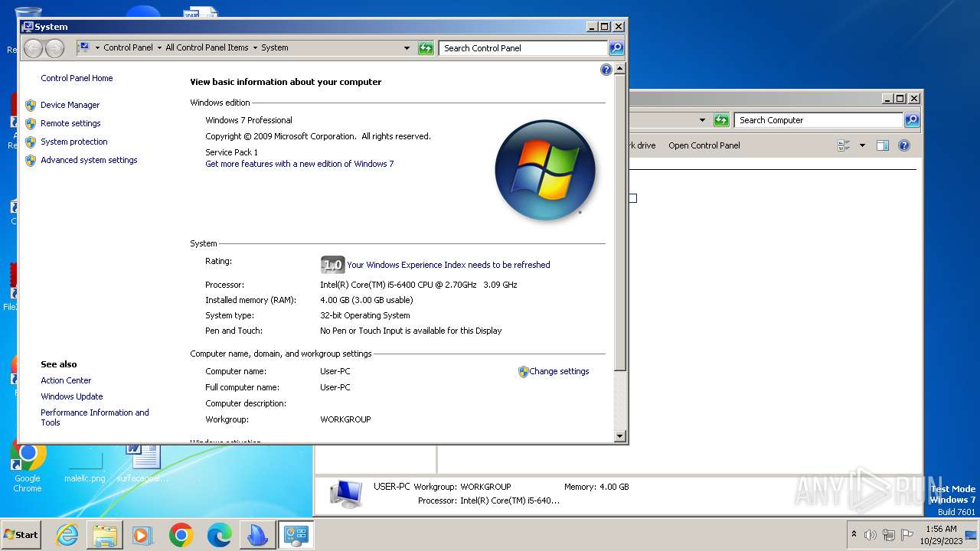This screenshot has height=551, width=980.
Task: Open view options dropdown arrow in Computer window
Action: (862, 145)
